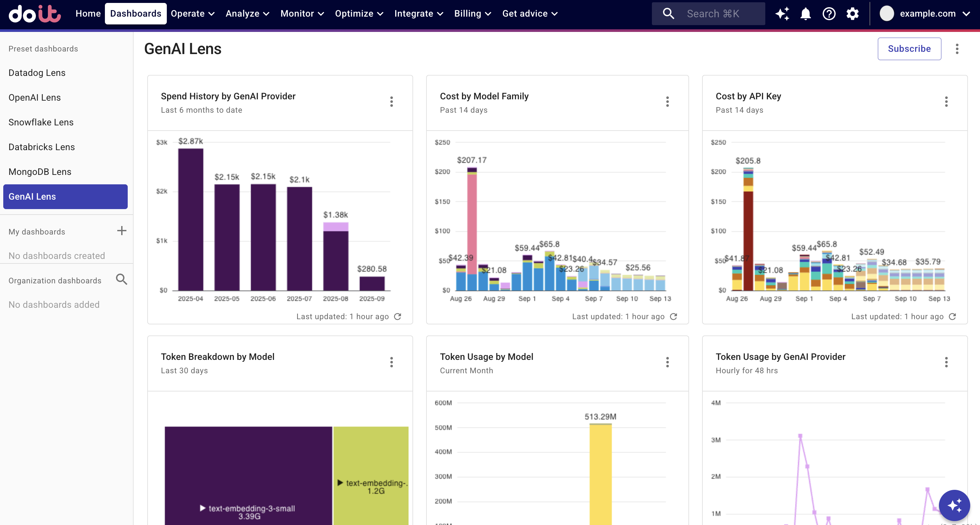Open the settings gear
Image resolution: width=980 pixels, height=525 pixels.
[x=853, y=14]
